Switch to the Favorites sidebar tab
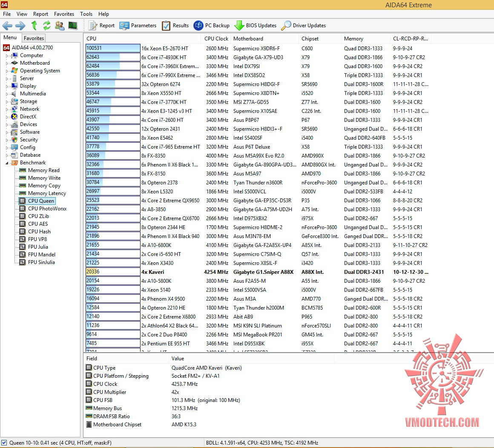Viewport: 494px width, 448px height. pyautogui.click(x=34, y=38)
